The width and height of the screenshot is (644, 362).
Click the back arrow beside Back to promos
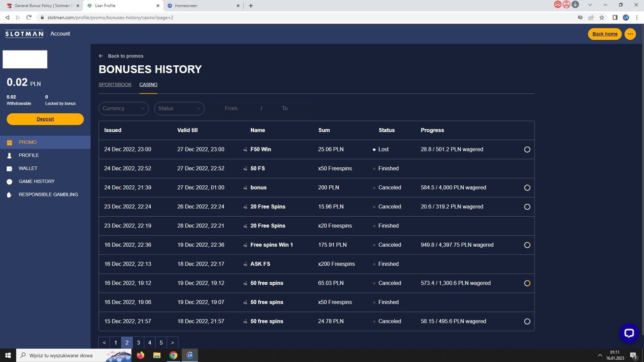pos(101,56)
